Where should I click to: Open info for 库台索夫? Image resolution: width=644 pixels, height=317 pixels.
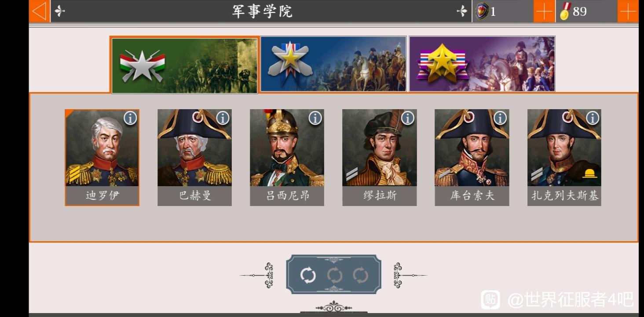pos(500,118)
